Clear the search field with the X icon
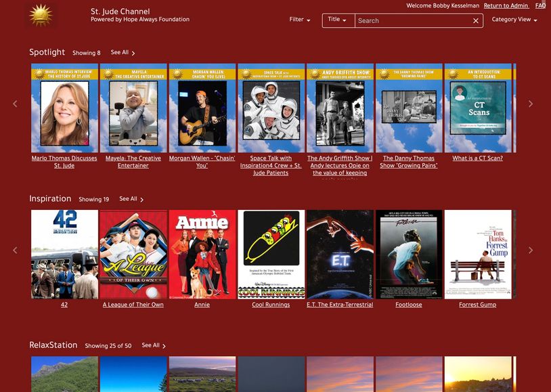Image resolution: width=551 pixels, height=392 pixels. pos(476,21)
